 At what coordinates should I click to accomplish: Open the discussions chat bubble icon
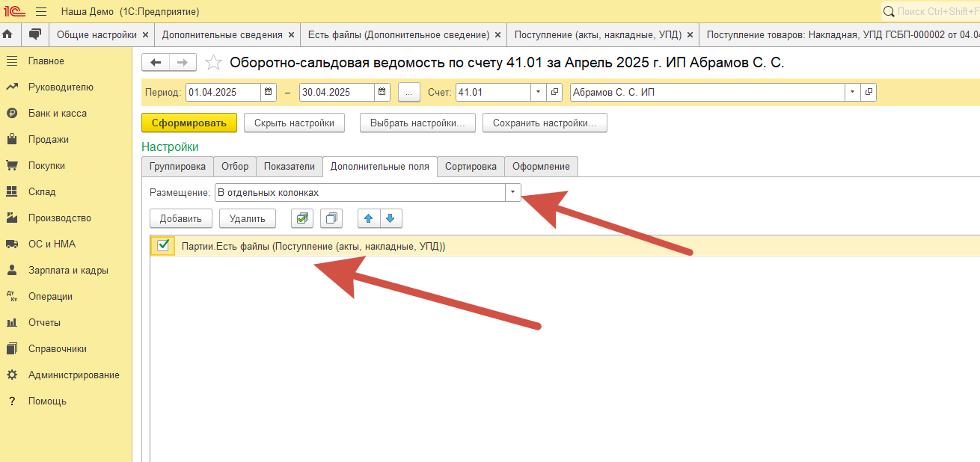(34, 34)
